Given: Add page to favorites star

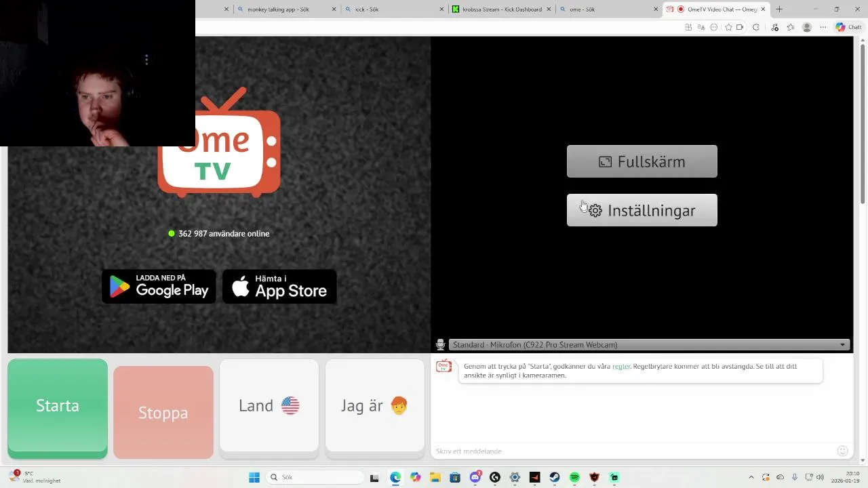Looking at the screenshot, I should [729, 27].
